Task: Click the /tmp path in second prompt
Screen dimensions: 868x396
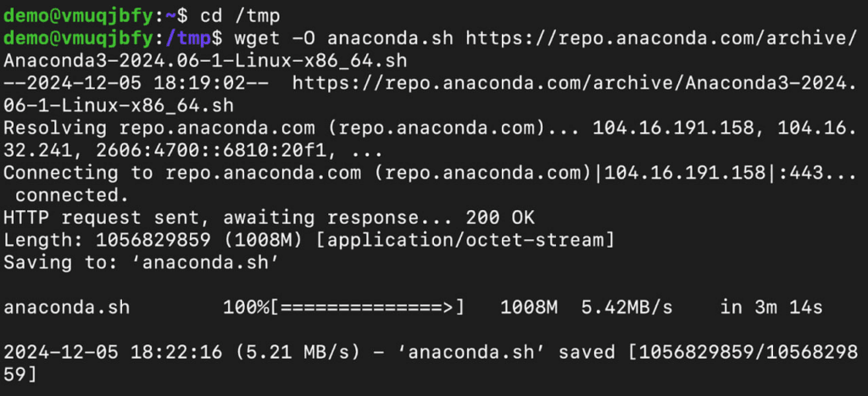Action: click(x=188, y=38)
